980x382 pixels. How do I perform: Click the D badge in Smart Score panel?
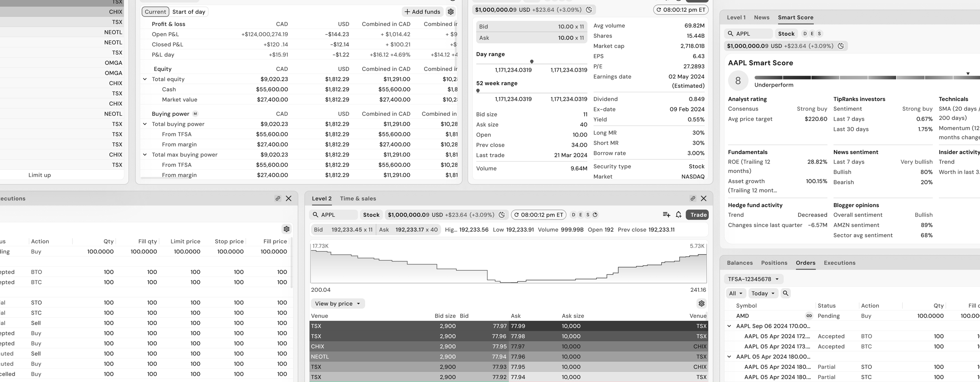pos(805,34)
